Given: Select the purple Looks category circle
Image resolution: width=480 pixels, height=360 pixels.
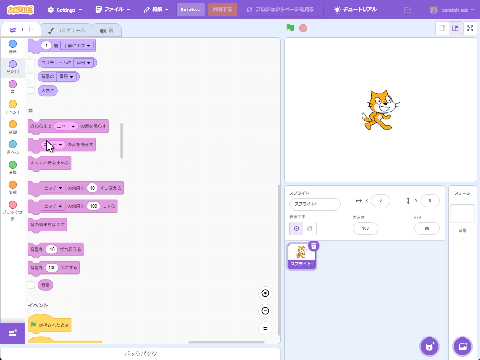Looking at the screenshot, I should pos(13,64).
